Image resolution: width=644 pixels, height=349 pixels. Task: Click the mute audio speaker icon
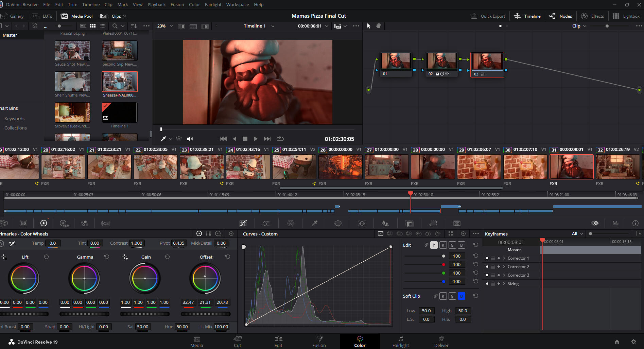pyautogui.click(x=190, y=139)
